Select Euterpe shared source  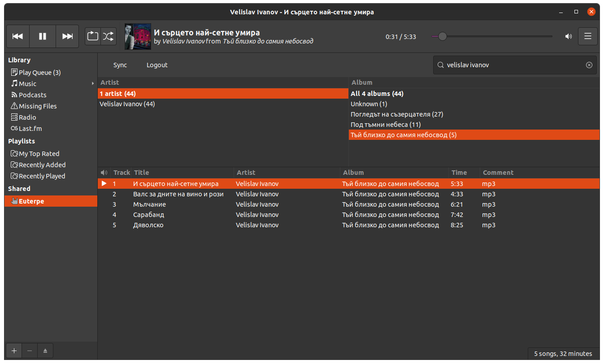(x=51, y=201)
